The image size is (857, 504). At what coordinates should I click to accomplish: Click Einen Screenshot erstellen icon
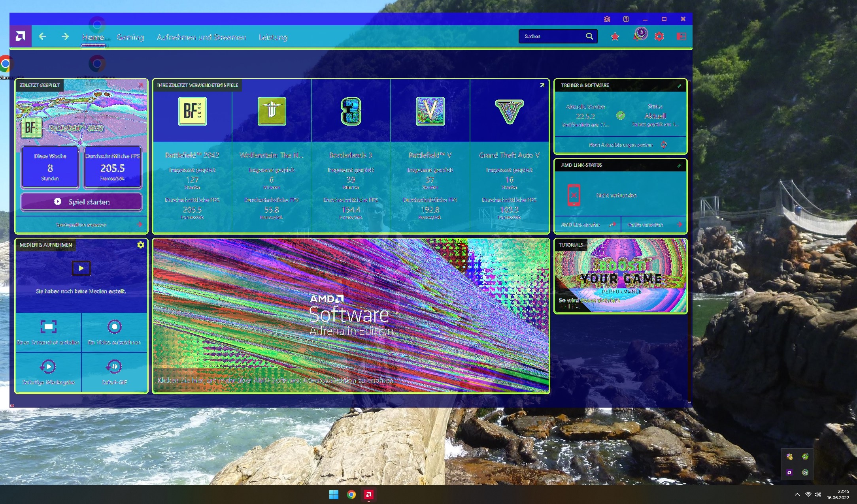coord(48,327)
